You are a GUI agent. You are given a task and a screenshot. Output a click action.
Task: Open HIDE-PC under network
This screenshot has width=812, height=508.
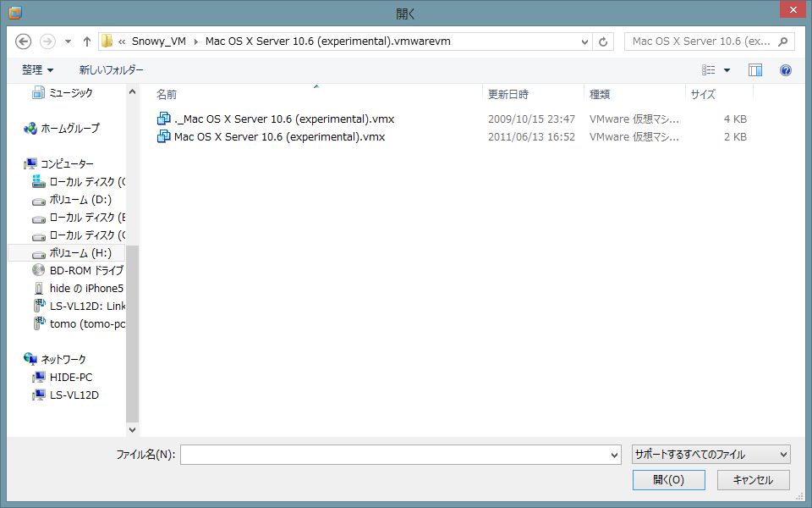(71, 377)
